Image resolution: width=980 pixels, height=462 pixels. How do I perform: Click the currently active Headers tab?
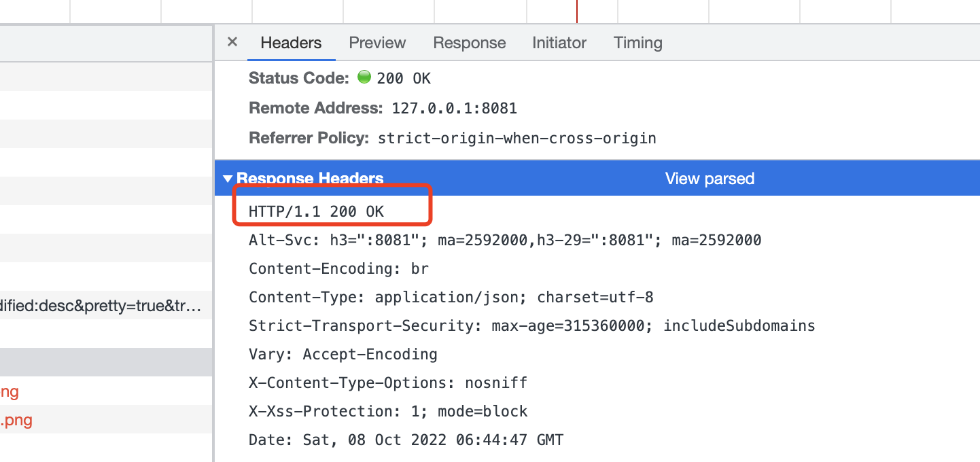291,42
